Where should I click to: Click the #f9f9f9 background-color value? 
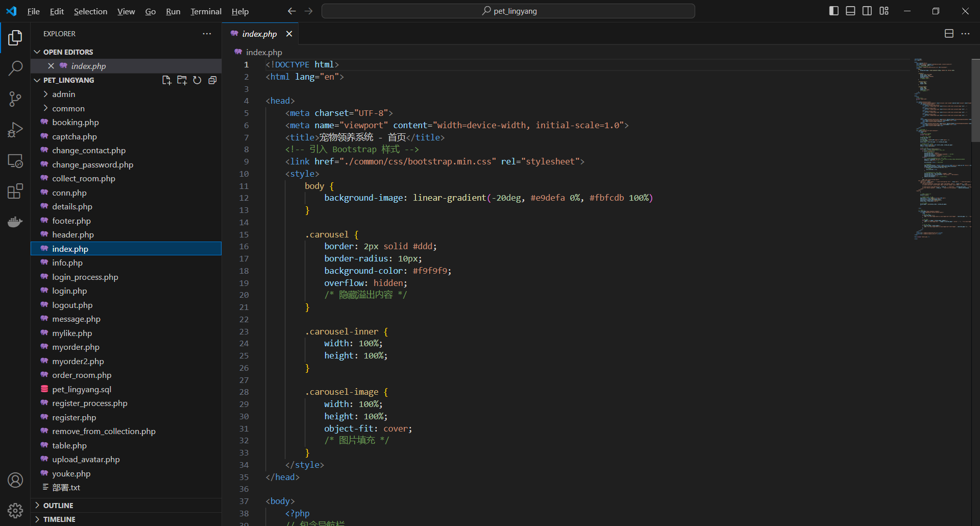coord(430,271)
